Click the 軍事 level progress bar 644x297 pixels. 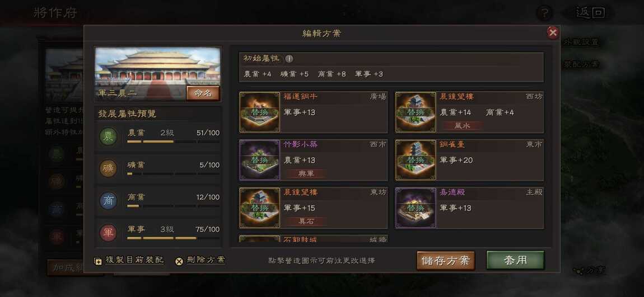pyautogui.click(x=173, y=238)
